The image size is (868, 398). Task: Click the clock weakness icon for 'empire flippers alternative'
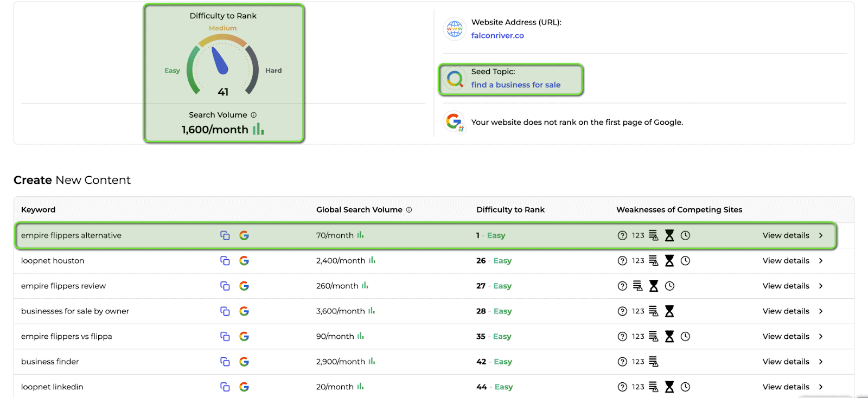685,235
